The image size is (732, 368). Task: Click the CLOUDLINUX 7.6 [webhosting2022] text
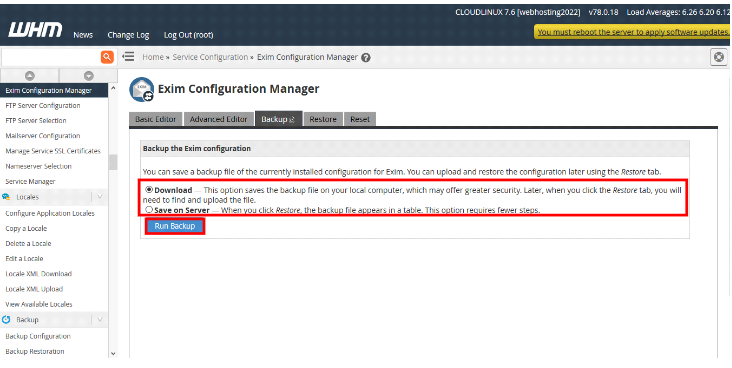tap(518, 12)
